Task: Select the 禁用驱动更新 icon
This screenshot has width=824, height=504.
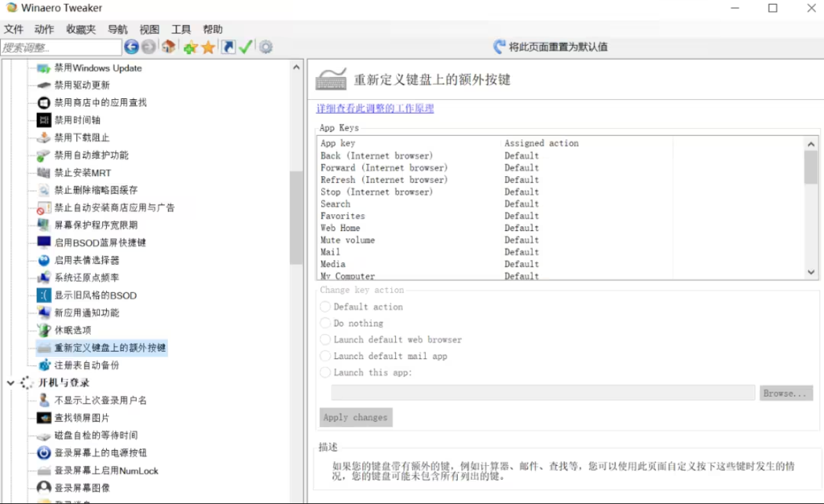Action: (x=44, y=85)
